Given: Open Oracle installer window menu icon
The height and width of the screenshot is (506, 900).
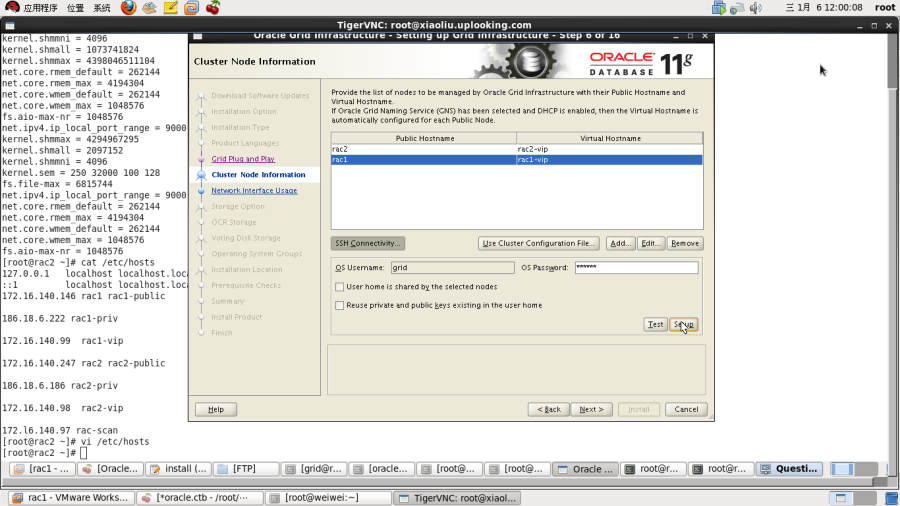Looking at the screenshot, I should coord(197,36).
